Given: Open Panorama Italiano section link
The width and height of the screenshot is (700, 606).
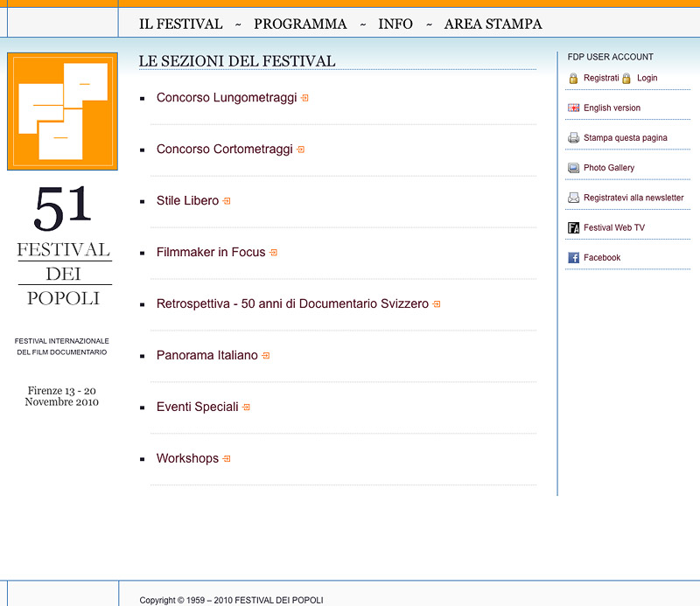Looking at the screenshot, I should click(x=207, y=355).
